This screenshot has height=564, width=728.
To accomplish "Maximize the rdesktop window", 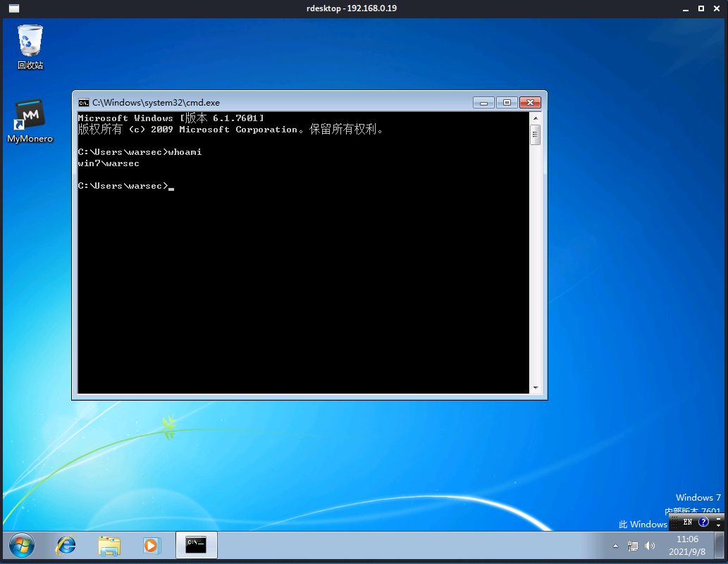I will (701, 8).
